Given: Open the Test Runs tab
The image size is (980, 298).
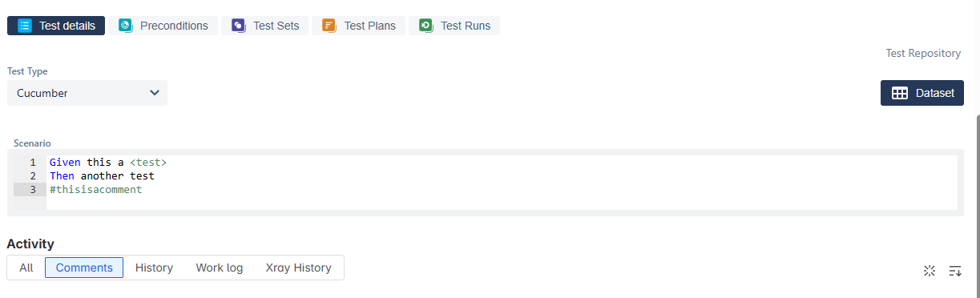Looking at the screenshot, I should (x=454, y=26).
